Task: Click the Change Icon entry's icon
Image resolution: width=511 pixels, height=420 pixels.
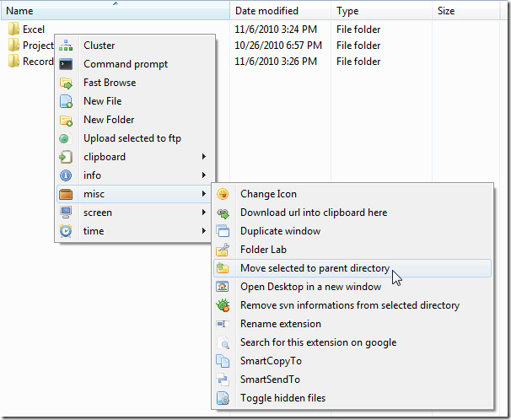Action: click(x=223, y=194)
